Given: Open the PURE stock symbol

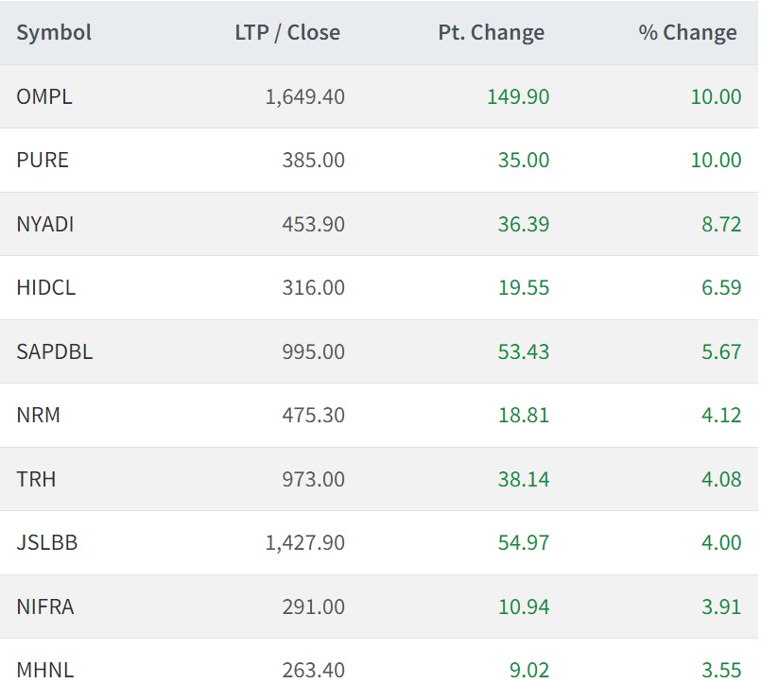Looking at the screenshot, I should click(x=43, y=160).
